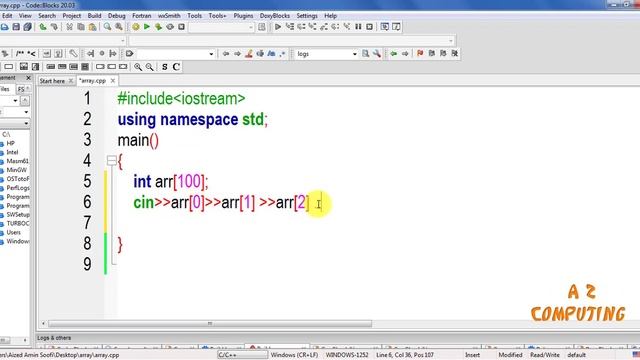
Task: Copy the selection to clipboard
Action: click(x=81, y=27)
